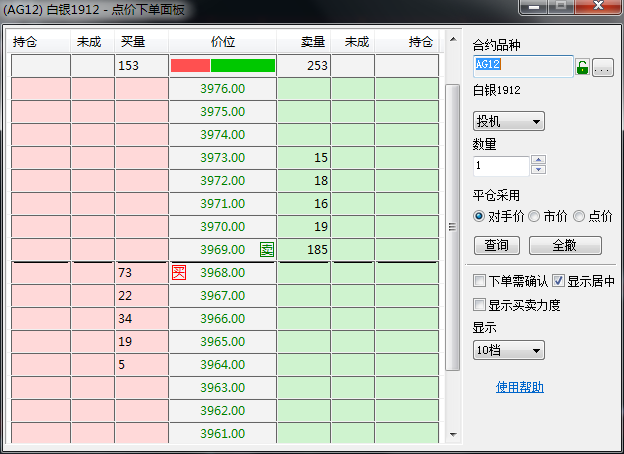Click the right 持仓 column header

(407, 41)
